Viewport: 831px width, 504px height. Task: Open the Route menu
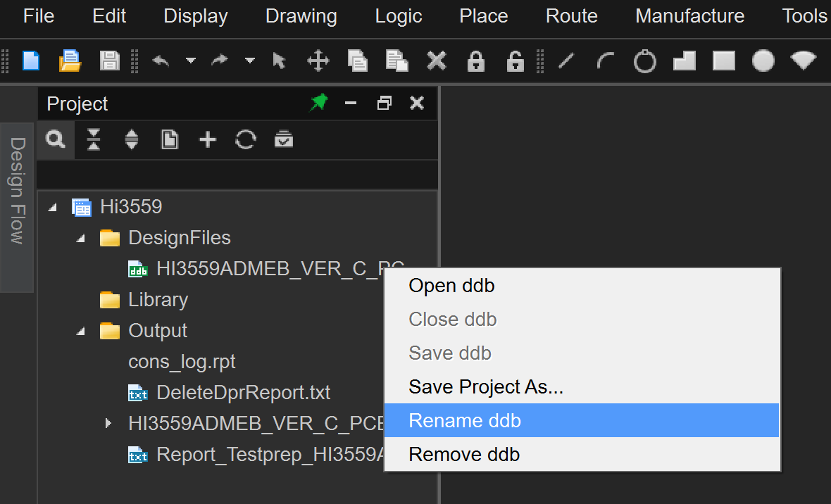pos(571,16)
